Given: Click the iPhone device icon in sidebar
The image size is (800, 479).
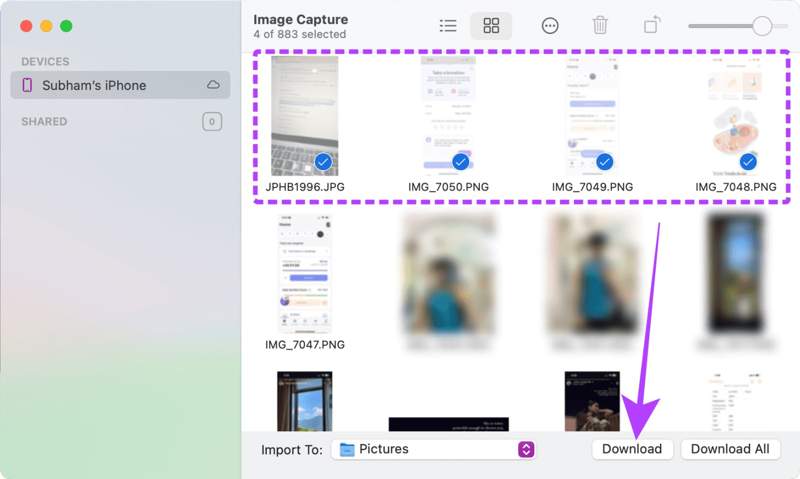Looking at the screenshot, I should coord(28,86).
